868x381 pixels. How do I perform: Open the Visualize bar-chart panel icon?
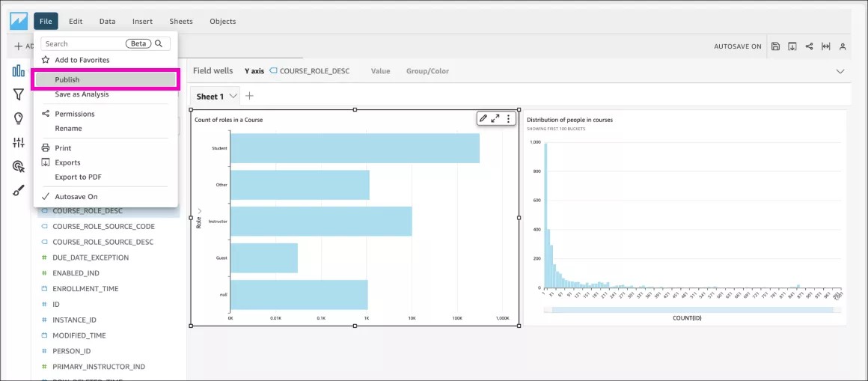(x=18, y=71)
